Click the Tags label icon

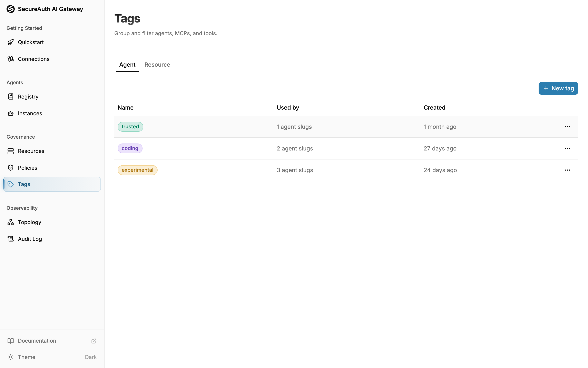click(x=10, y=184)
